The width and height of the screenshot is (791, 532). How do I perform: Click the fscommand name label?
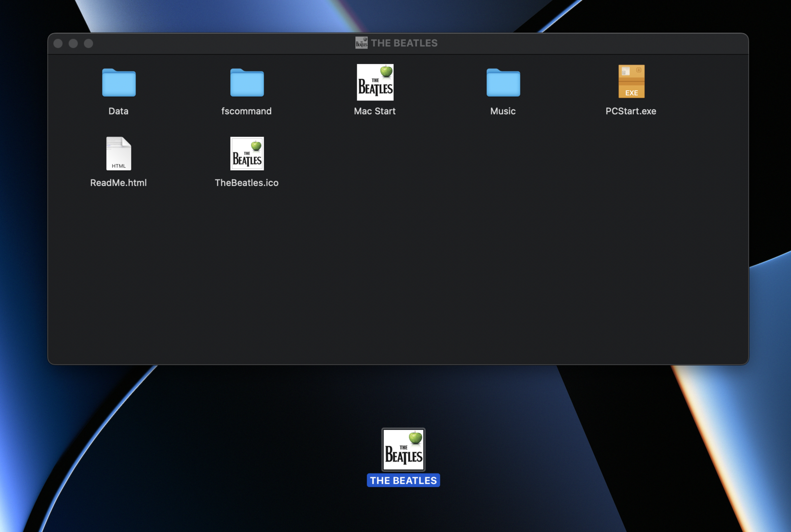click(x=246, y=111)
